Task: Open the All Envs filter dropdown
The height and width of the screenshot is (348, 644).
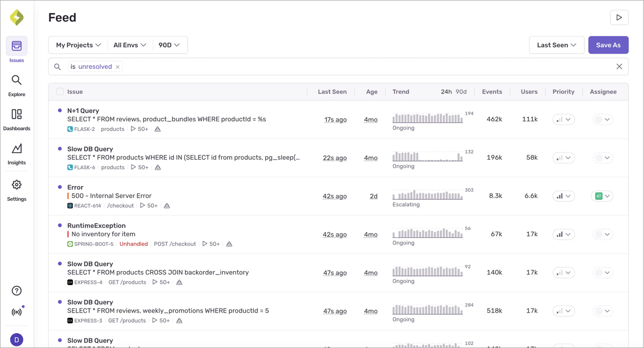Action: 129,45
